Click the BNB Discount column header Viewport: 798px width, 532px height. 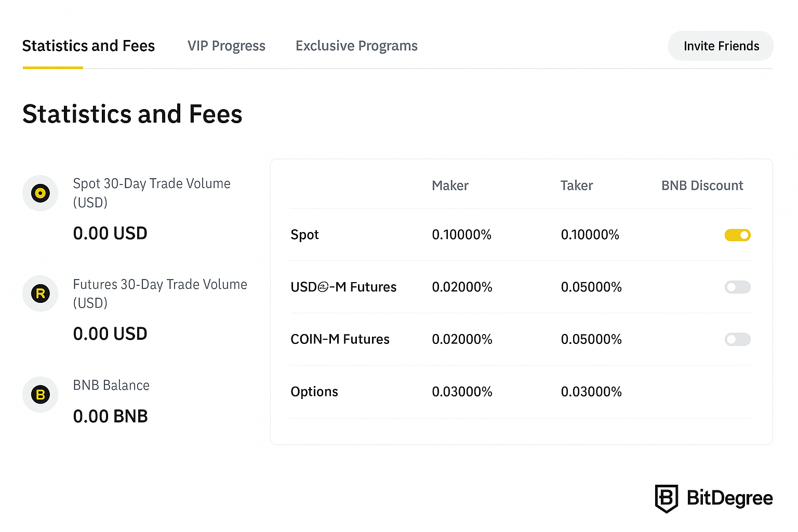pos(702,185)
